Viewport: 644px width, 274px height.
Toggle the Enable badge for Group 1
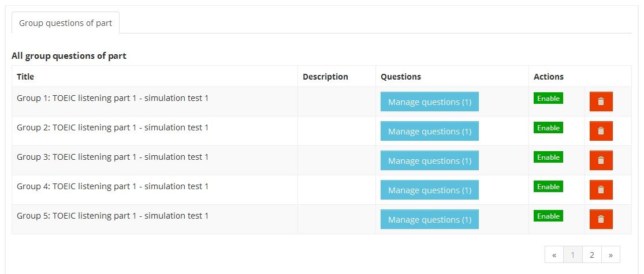[548, 98]
